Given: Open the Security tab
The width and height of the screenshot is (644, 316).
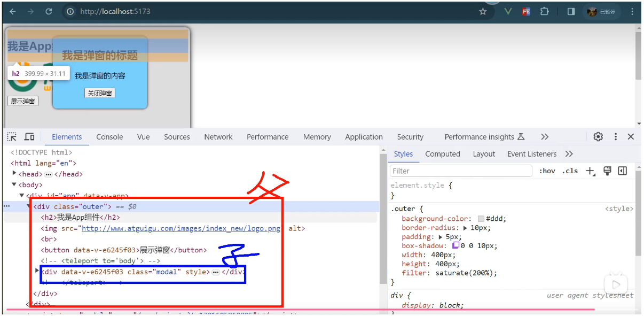Looking at the screenshot, I should (410, 137).
